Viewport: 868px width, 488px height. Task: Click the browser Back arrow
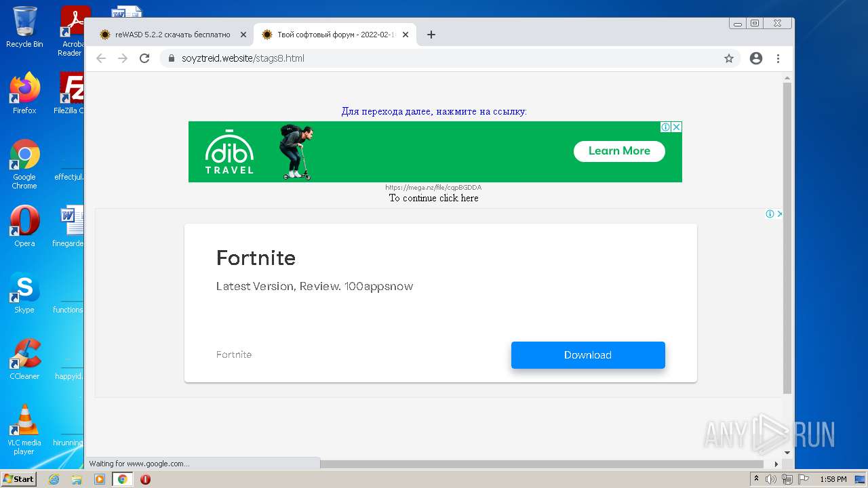coord(101,58)
